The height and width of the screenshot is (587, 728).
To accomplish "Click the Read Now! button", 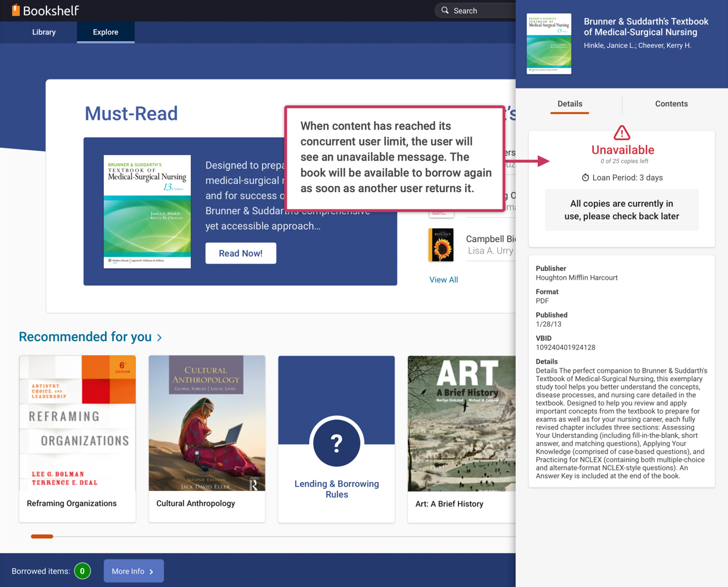I will [x=241, y=253].
